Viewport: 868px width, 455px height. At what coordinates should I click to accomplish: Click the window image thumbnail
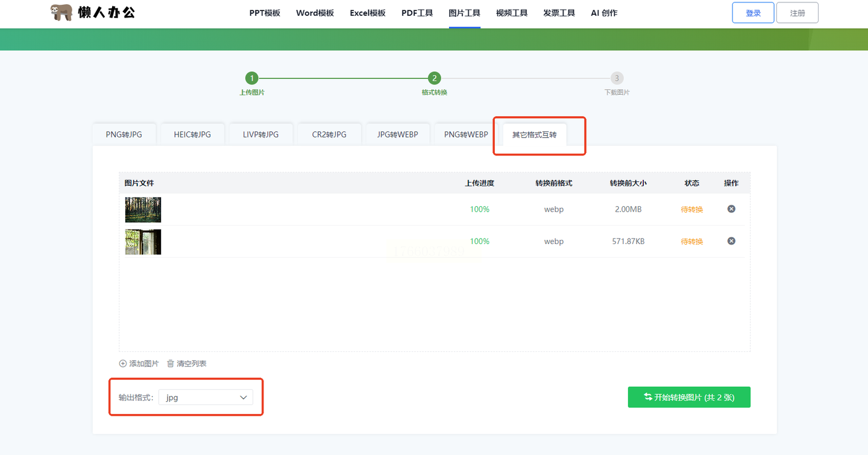click(143, 242)
